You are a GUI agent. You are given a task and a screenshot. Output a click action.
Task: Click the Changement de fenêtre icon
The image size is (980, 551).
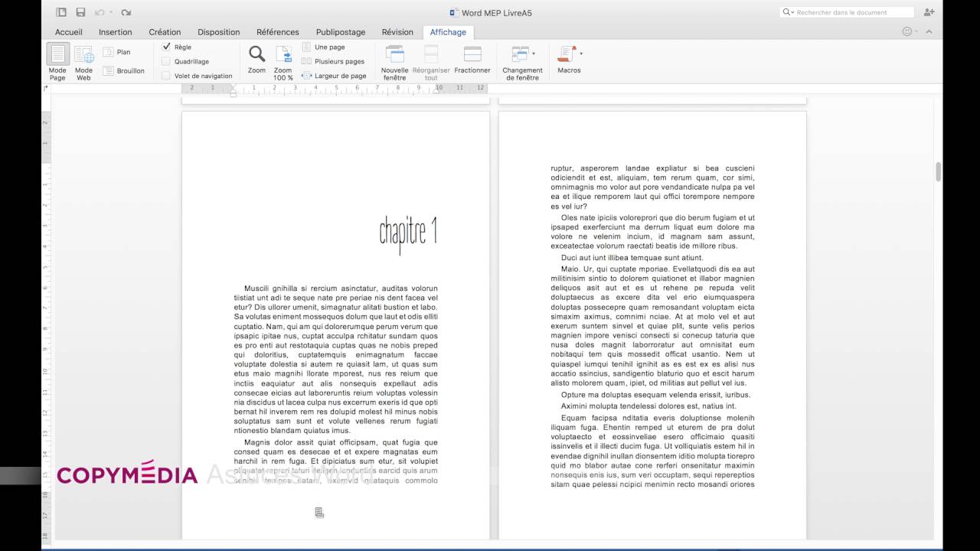521,55
